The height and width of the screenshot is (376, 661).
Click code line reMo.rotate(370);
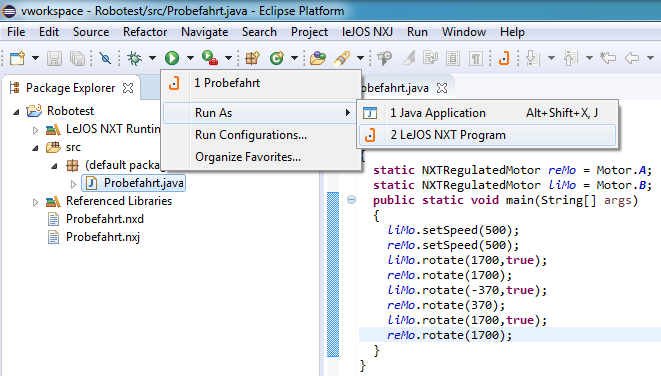pyautogui.click(x=446, y=305)
